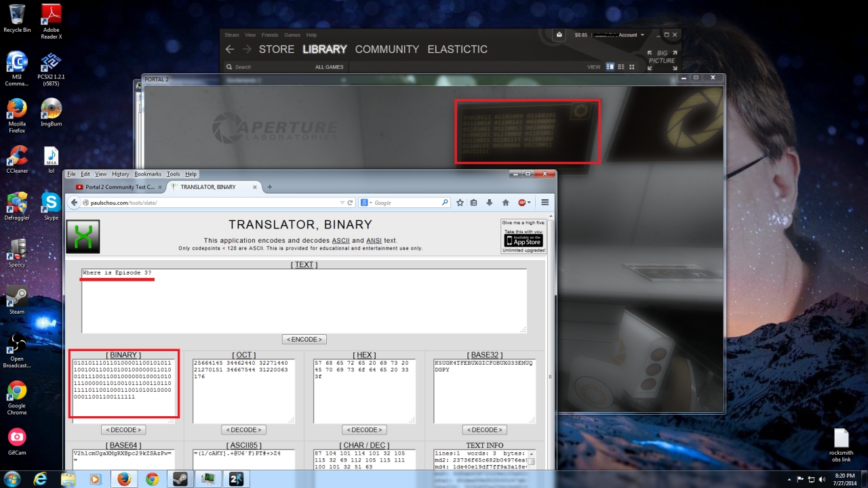Click Steam icon in the taskbar
868x488 pixels.
[x=180, y=479]
